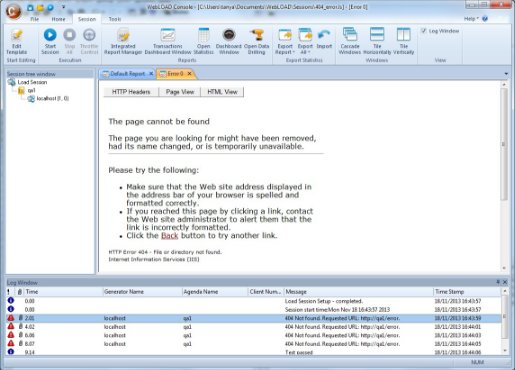The image size is (515, 370).
Task: Click the save icon in quick access toolbar
Action: [30, 7]
